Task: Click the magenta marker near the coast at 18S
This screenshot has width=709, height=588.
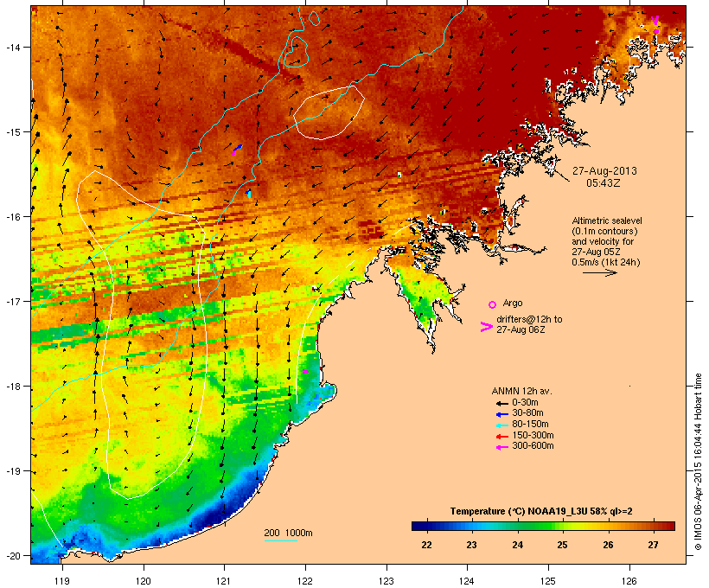Action: (306, 371)
